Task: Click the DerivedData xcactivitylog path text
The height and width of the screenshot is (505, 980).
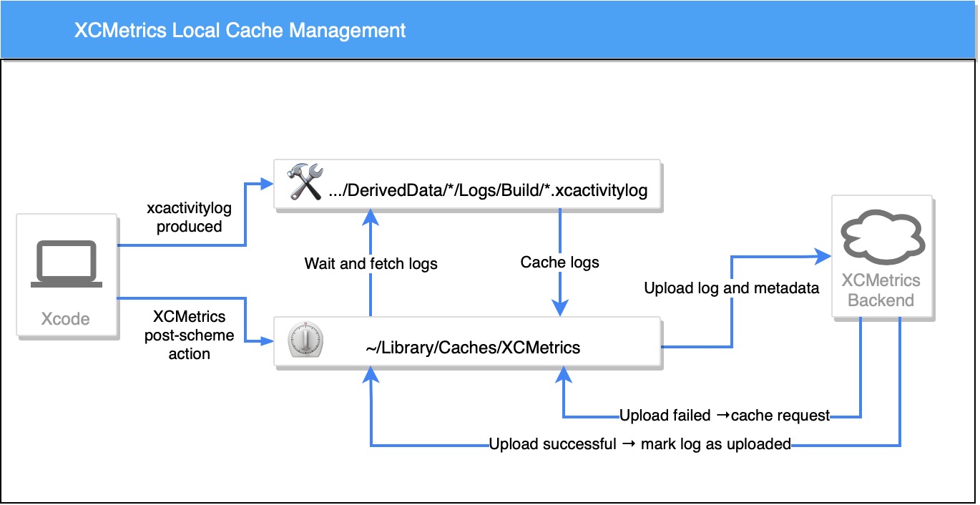Action: pos(488,191)
